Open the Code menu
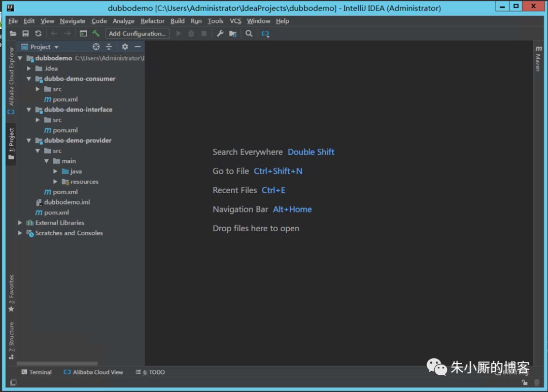 tap(99, 21)
